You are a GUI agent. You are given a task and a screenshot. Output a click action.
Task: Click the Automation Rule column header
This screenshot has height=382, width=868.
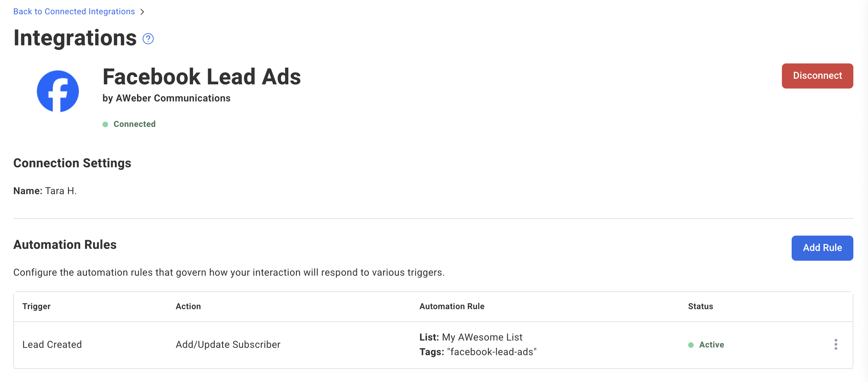coord(452,306)
